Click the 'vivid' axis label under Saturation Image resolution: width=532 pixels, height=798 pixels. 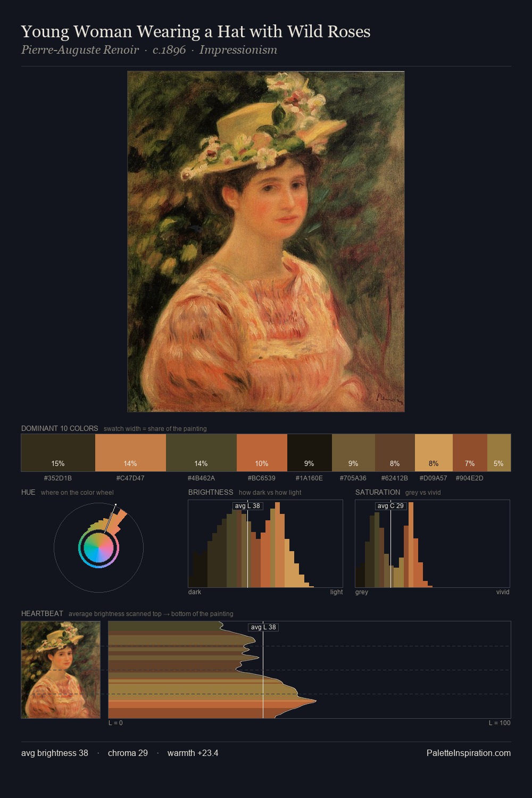click(x=503, y=592)
